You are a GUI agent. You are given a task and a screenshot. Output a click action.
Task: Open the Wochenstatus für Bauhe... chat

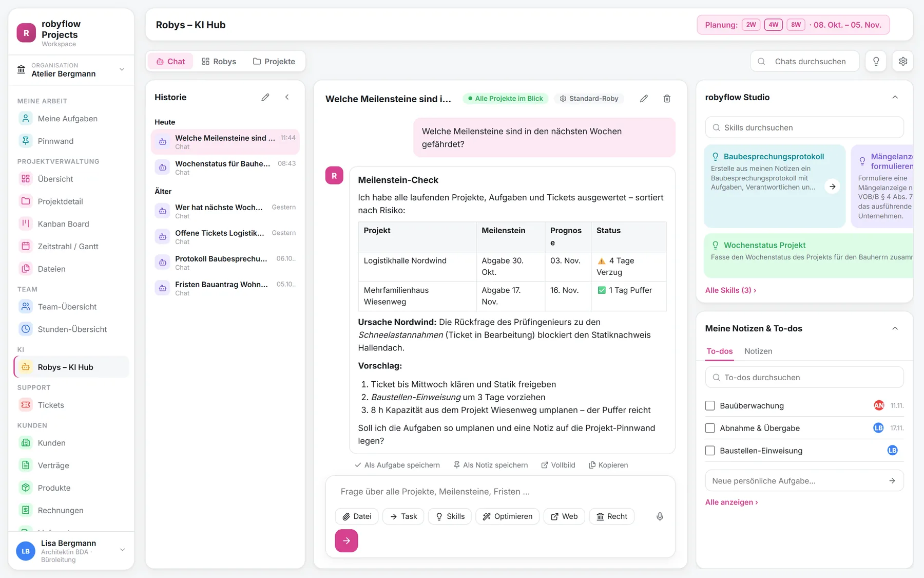pos(225,167)
